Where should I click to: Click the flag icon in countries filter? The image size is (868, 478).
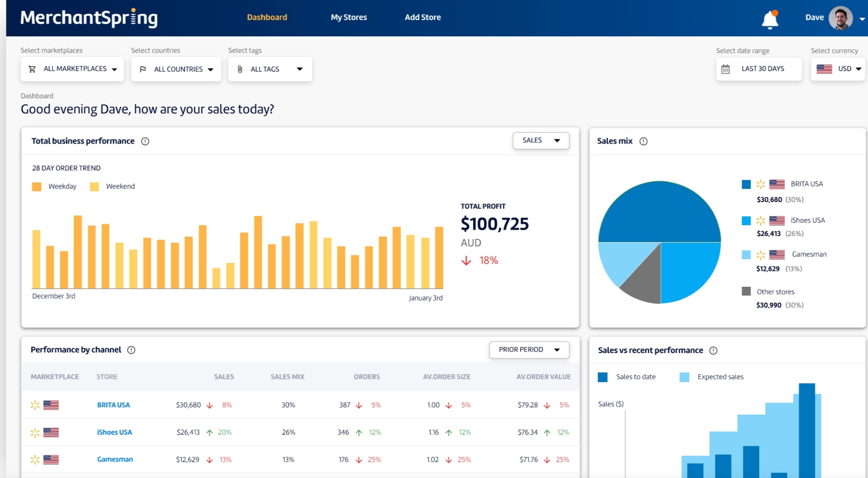click(x=143, y=69)
